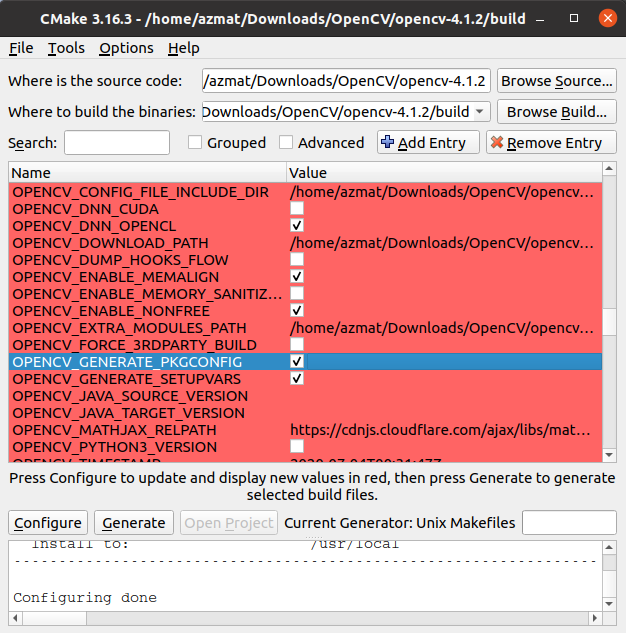
Task: Minimize the CMake window
Action: coord(540,19)
